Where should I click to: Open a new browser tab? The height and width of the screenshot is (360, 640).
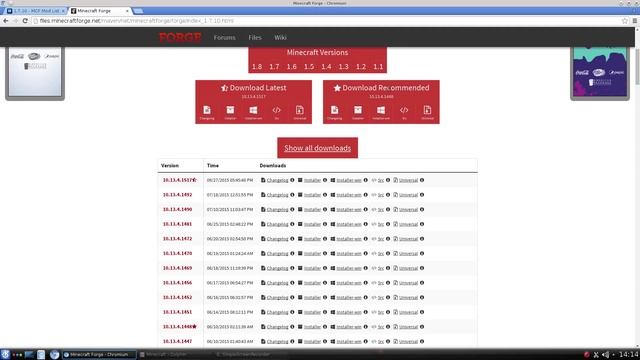tap(138, 11)
